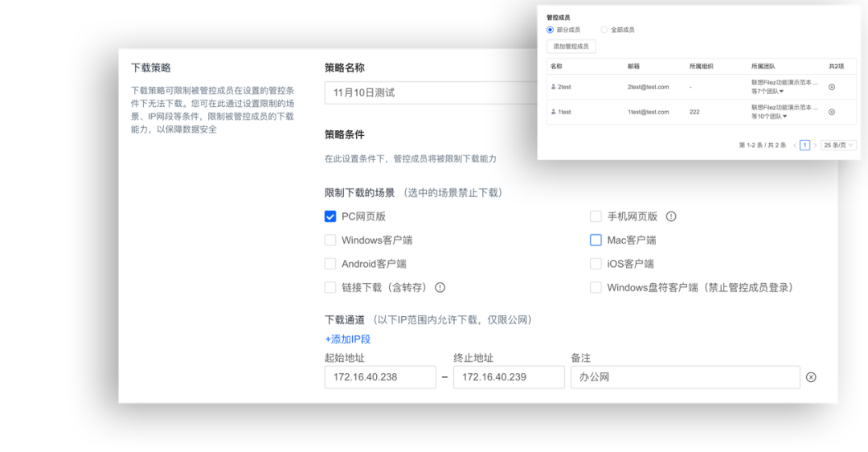Click the 策略条件 heading
Image resolution: width=868 pixels, height=452 pixels.
344,134
